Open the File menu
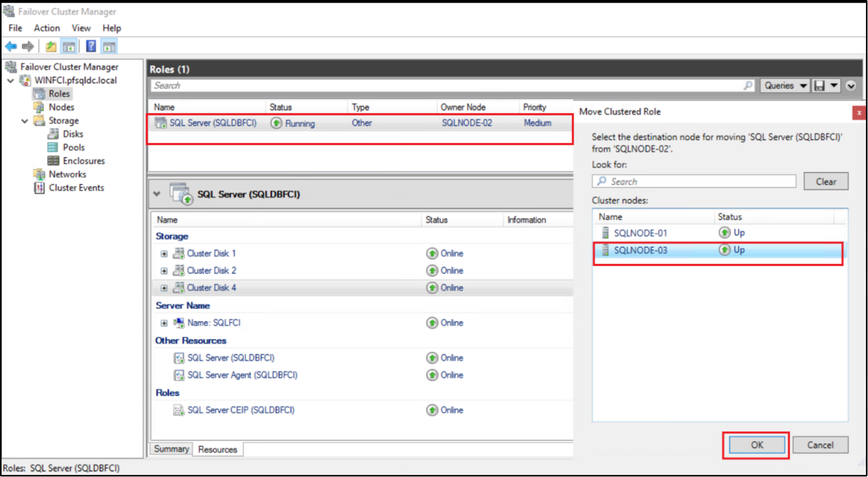Screen dimensions: 868x477 [x=16, y=28]
